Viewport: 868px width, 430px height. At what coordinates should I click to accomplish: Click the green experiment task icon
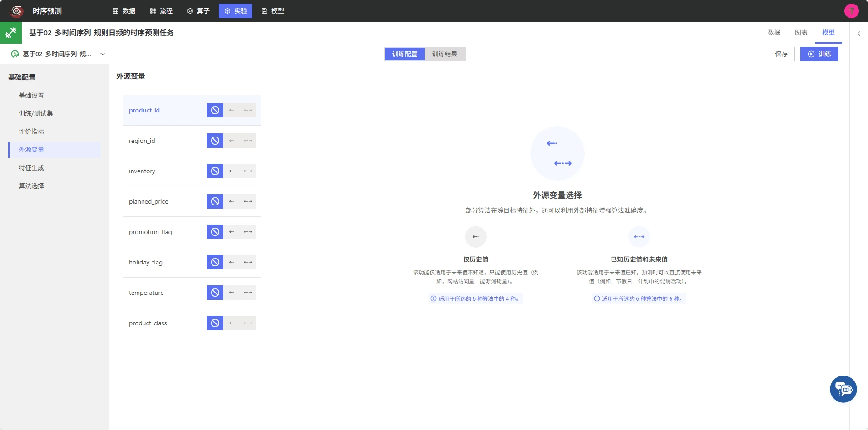coord(11,33)
